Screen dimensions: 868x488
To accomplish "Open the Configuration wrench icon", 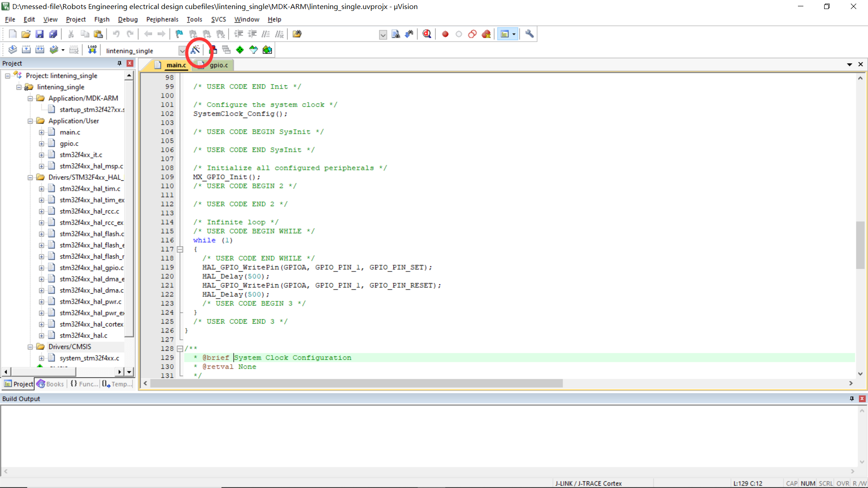I will coord(529,34).
